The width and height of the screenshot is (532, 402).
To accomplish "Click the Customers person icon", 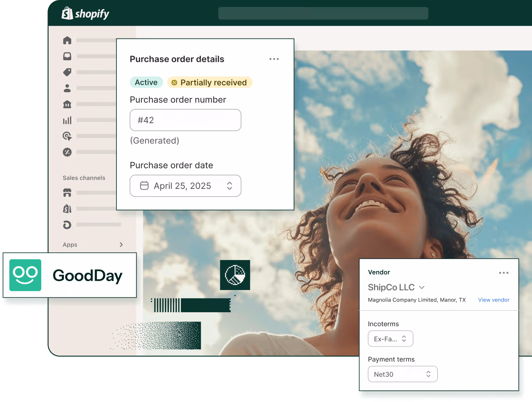I will 67,88.
